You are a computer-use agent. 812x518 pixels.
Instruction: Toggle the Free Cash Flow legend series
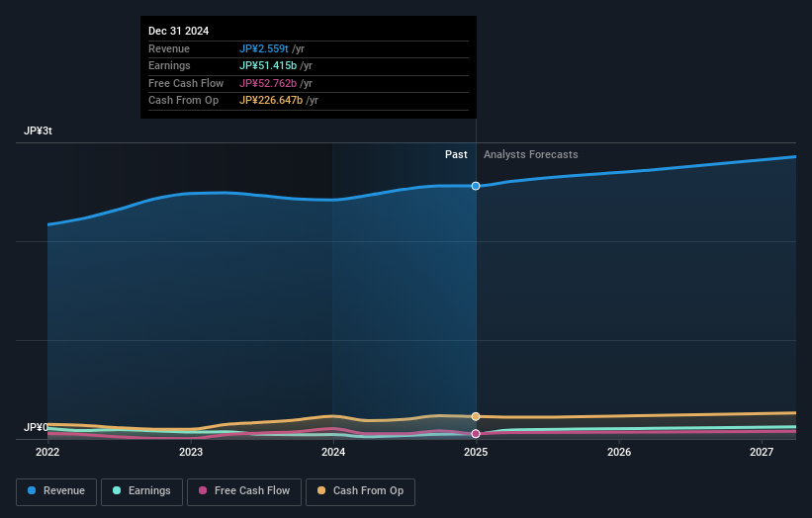[x=244, y=491]
